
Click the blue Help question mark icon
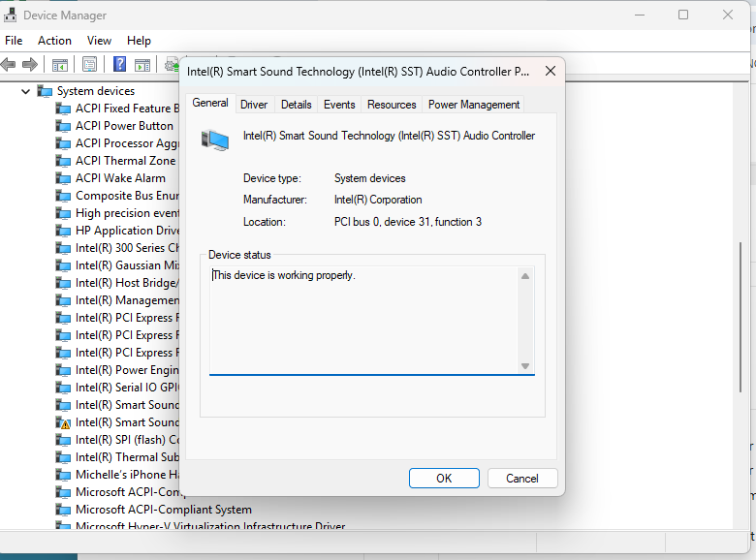click(x=119, y=64)
